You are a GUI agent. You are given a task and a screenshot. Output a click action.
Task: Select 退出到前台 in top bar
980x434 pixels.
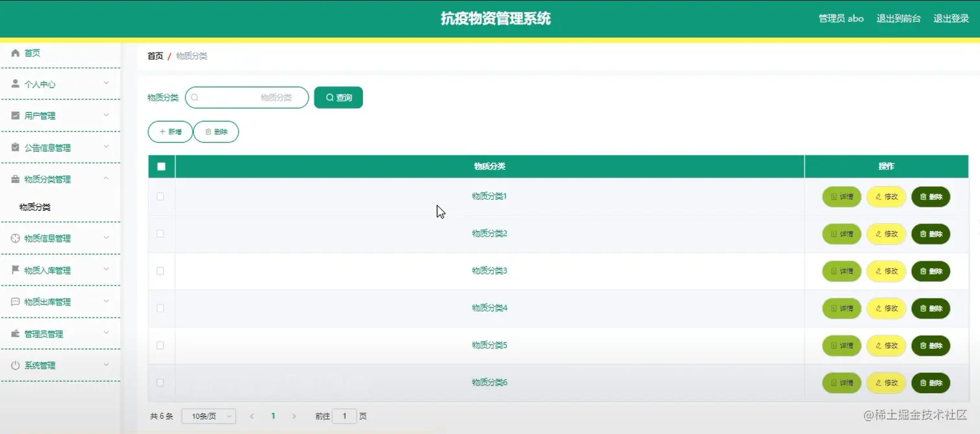(x=898, y=18)
